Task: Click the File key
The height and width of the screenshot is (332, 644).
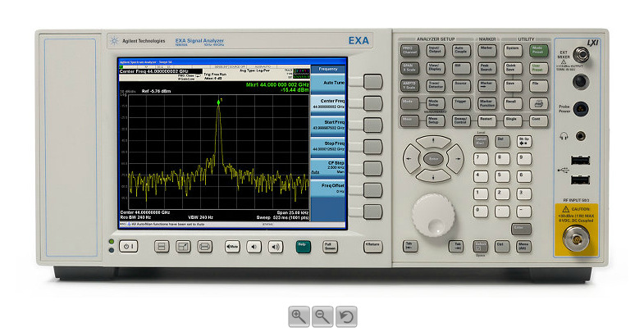Action: click(538, 85)
